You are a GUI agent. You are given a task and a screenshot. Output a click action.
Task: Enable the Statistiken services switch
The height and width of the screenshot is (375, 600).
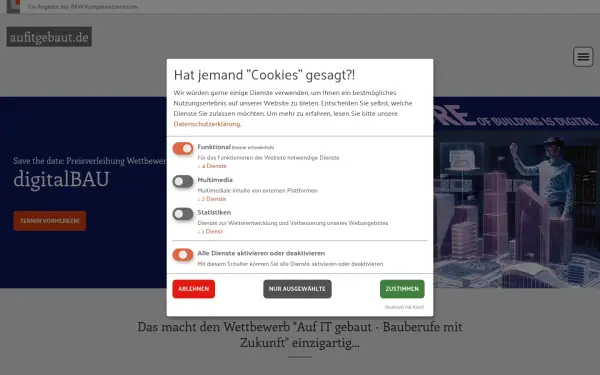click(183, 214)
